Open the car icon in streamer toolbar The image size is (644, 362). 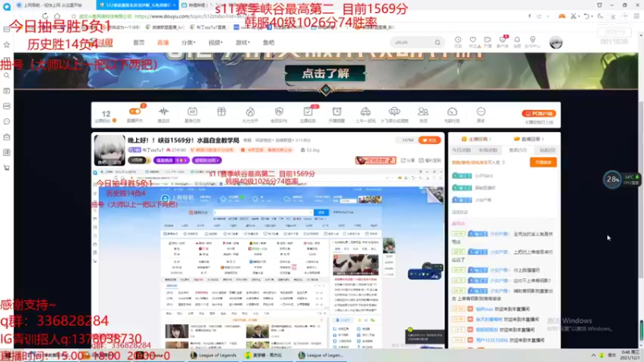(365, 111)
